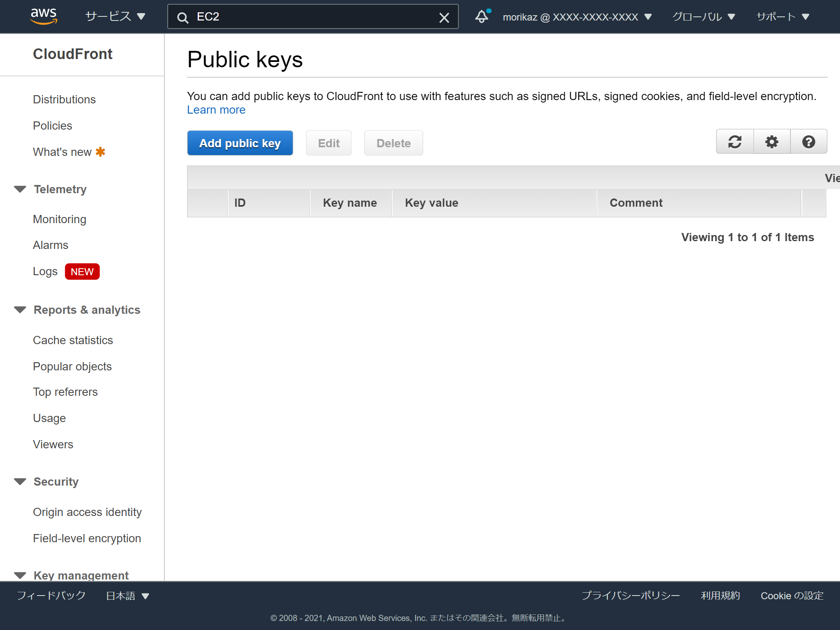Viewport: 840px width, 630px height.
Task: Clear the EC2 search with the X icon
Action: (444, 17)
